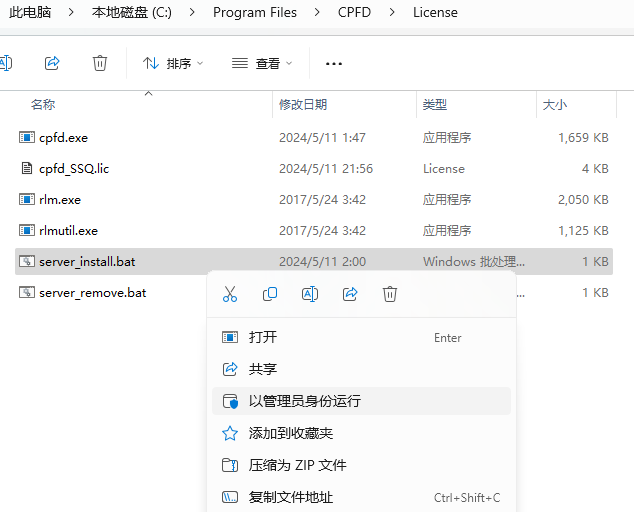
Task: Click the context menu rename icon
Action: click(x=310, y=294)
